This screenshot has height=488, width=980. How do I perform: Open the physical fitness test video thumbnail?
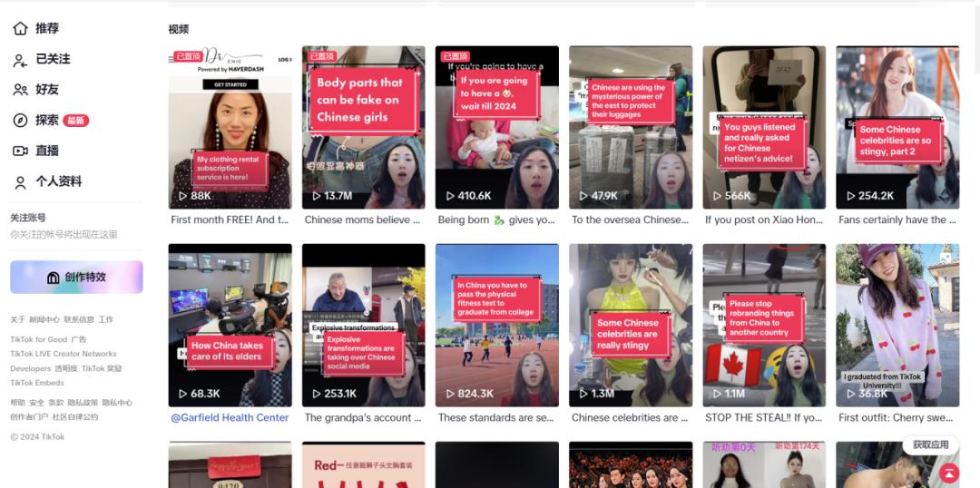(x=497, y=325)
